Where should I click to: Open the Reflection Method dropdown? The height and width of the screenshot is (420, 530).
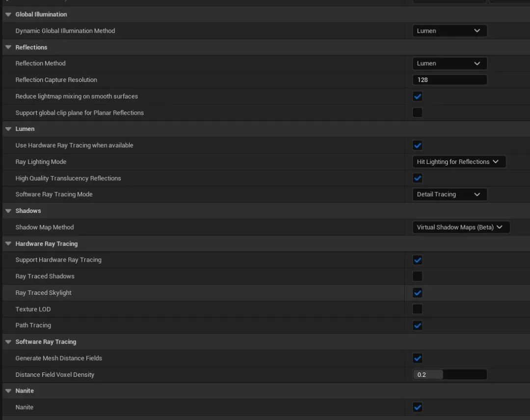[449, 63]
